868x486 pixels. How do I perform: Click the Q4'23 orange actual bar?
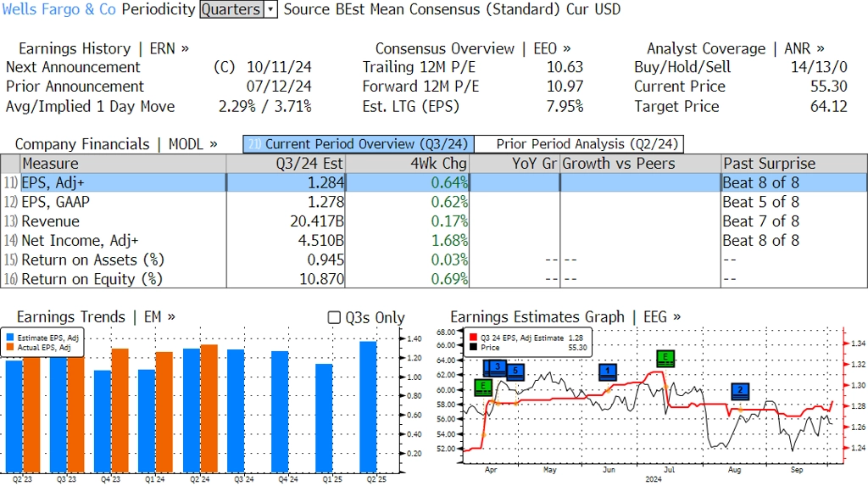120,411
